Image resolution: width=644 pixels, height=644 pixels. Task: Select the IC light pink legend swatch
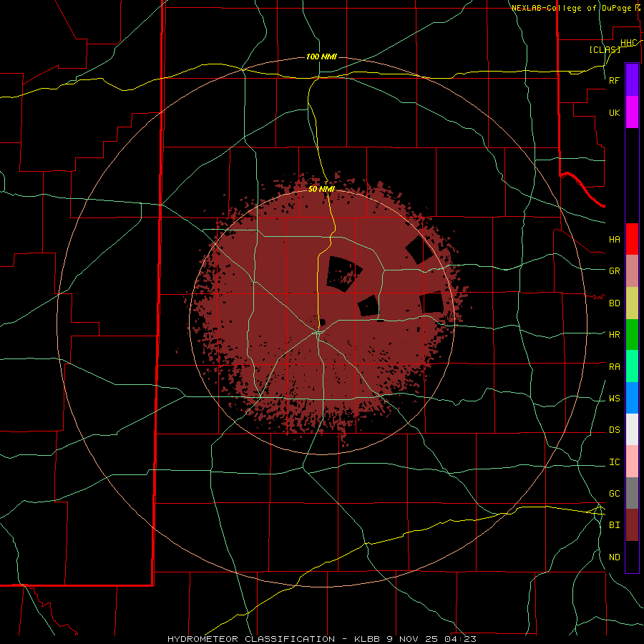point(632,462)
